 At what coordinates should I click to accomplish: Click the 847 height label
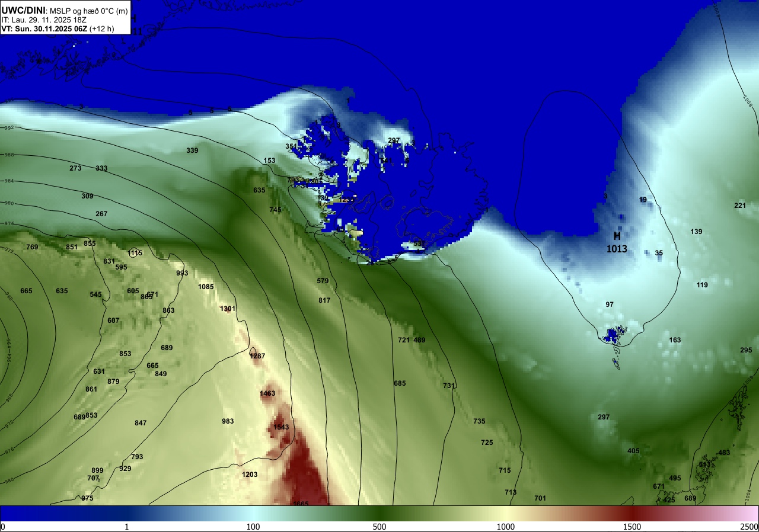click(x=141, y=423)
